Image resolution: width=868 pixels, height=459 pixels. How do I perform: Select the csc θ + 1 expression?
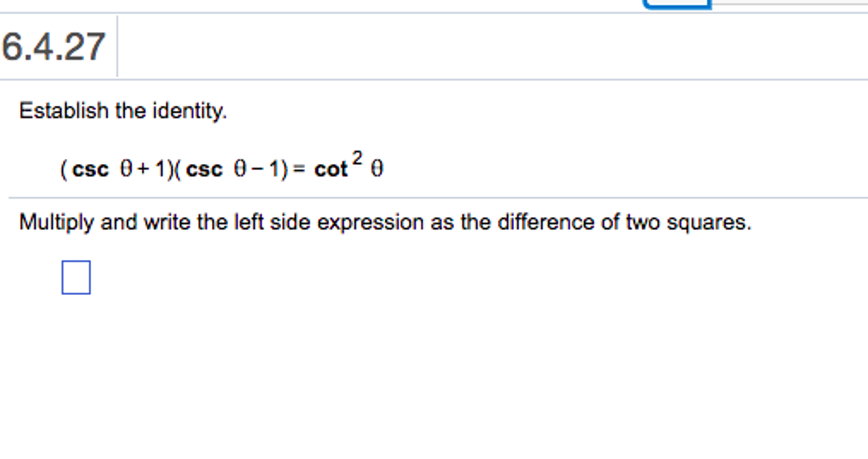(119, 168)
